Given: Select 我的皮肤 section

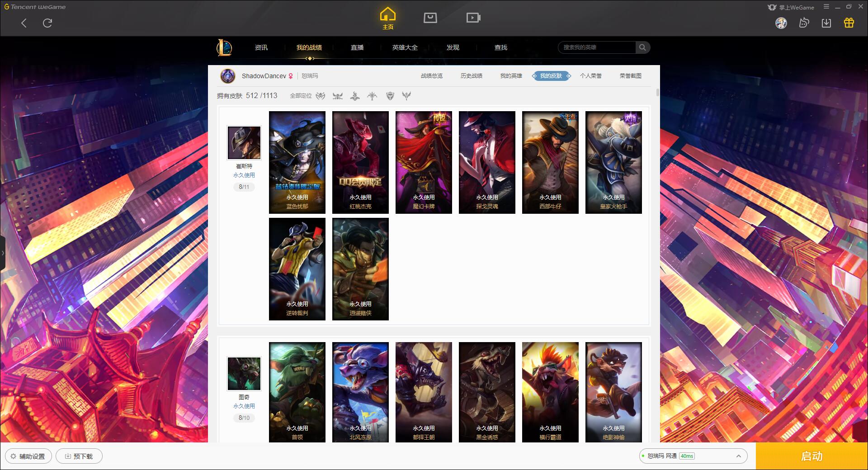Looking at the screenshot, I should pyautogui.click(x=551, y=76).
